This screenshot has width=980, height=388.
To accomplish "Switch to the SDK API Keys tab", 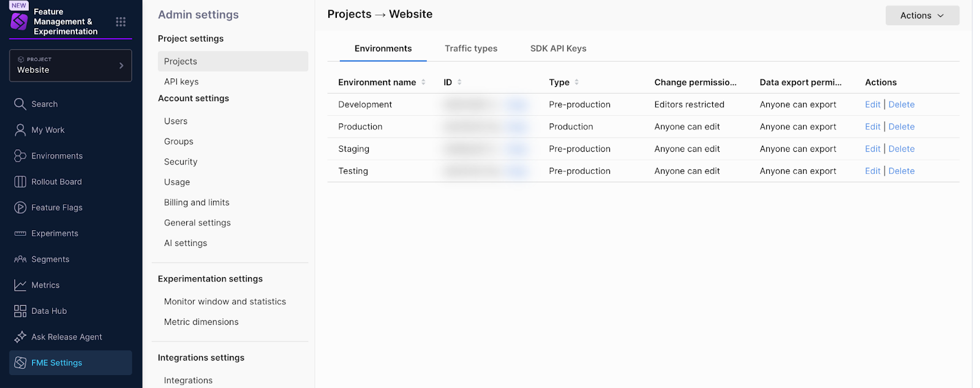I will [x=558, y=48].
